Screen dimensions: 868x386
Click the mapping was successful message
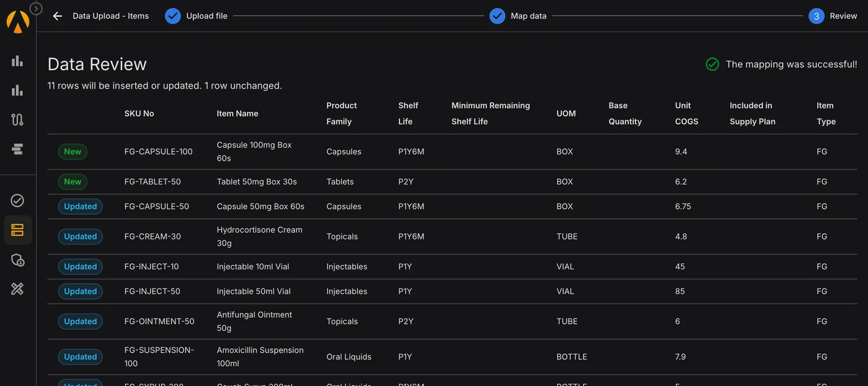click(792, 65)
